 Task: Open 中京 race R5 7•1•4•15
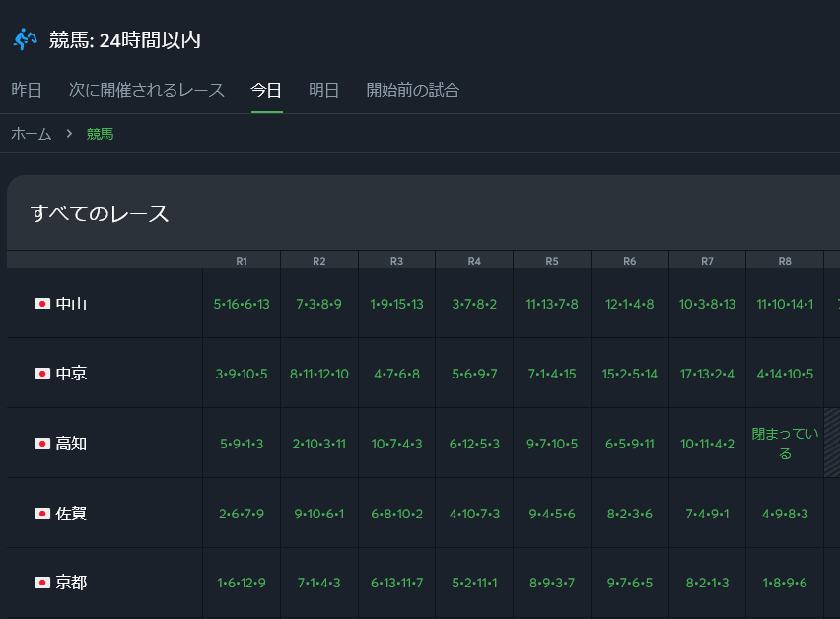[x=552, y=374]
